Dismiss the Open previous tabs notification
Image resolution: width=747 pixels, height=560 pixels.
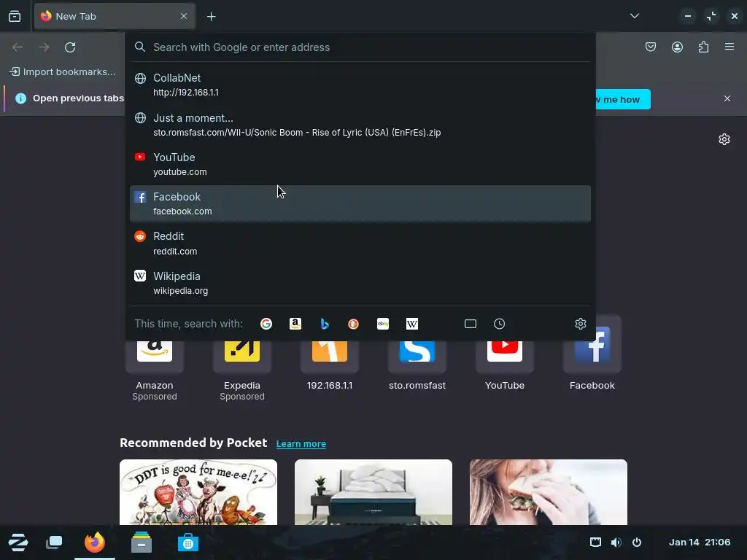tap(727, 98)
